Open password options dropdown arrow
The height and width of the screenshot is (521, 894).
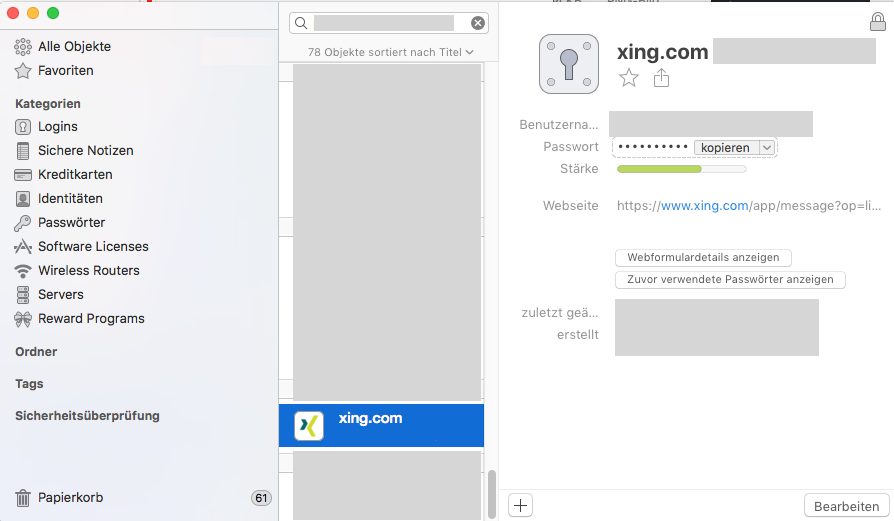[767, 148]
